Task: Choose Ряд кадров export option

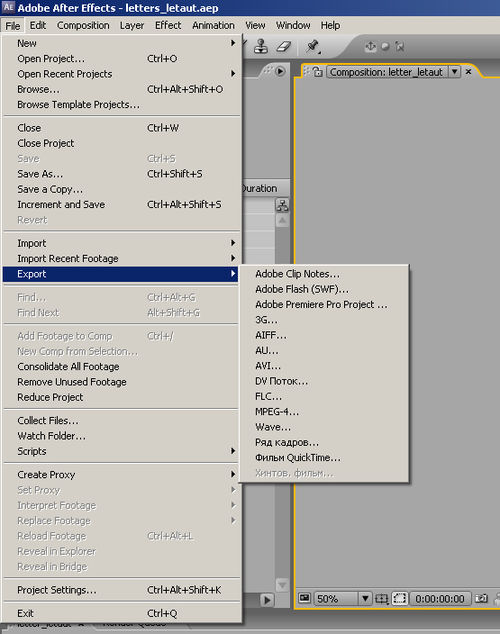Action: pos(324,443)
